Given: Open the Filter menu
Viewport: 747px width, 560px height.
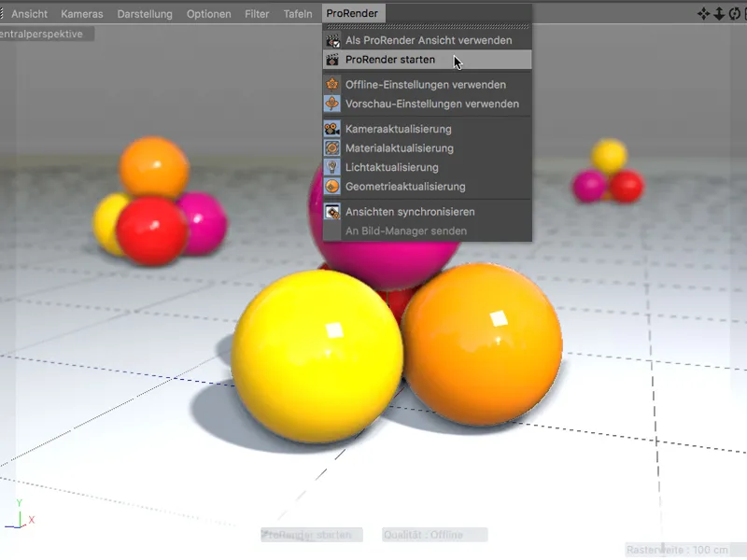Looking at the screenshot, I should (257, 14).
